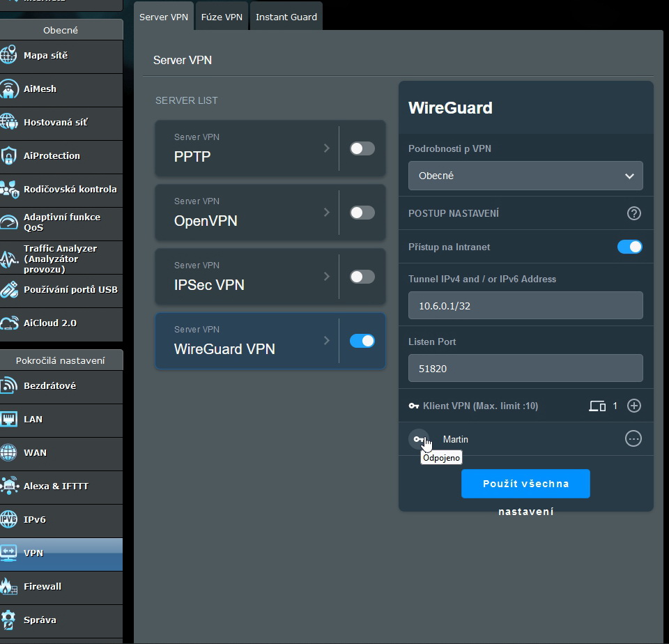Click the Listen Port field 51820
Viewport: 669px width, 644px height.
(525, 368)
